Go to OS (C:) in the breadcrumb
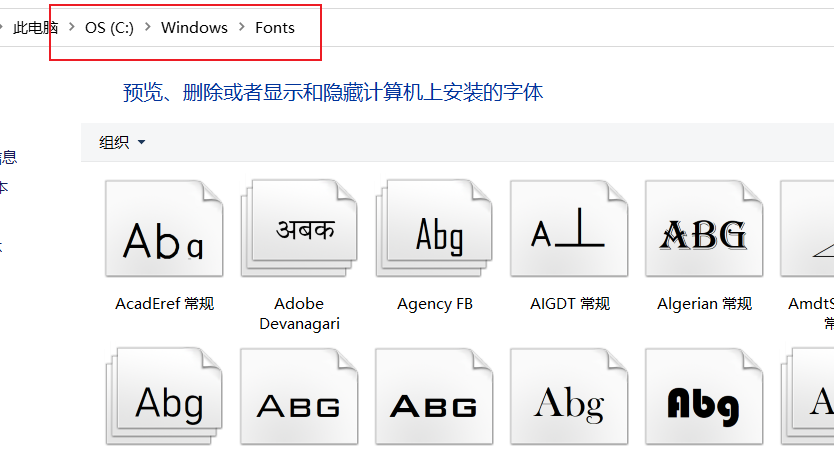834x457 pixels. pyautogui.click(x=110, y=27)
